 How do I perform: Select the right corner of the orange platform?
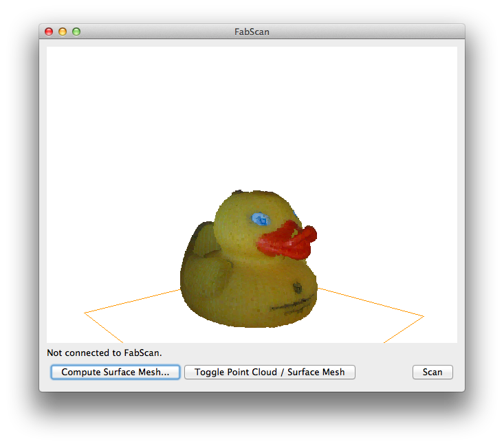pyautogui.click(x=422, y=316)
